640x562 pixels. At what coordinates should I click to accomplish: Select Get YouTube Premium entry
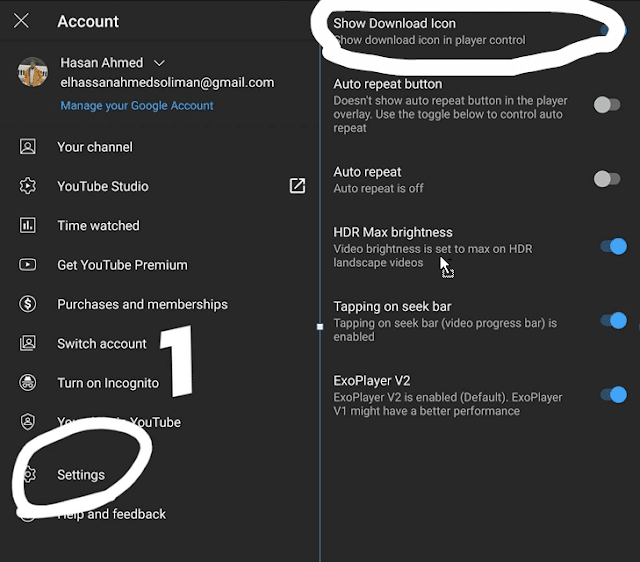122,265
